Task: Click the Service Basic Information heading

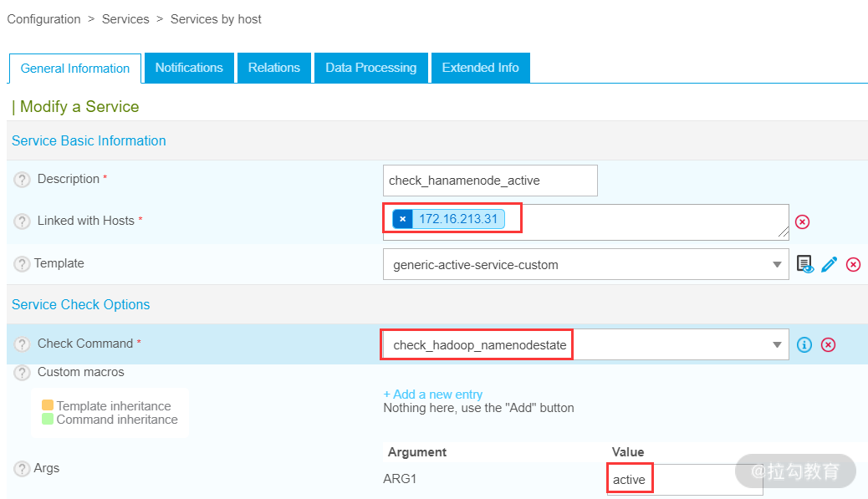Action: click(x=89, y=141)
